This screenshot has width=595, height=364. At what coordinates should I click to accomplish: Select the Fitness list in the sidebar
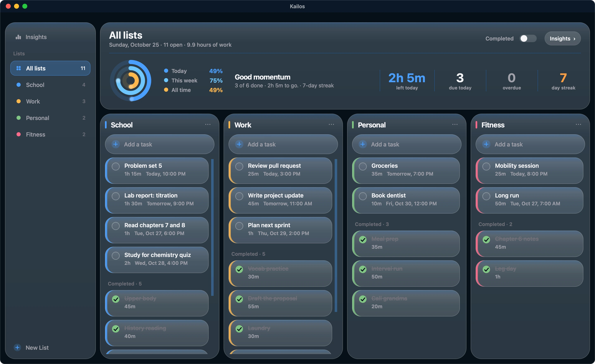[x=50, y=134]
